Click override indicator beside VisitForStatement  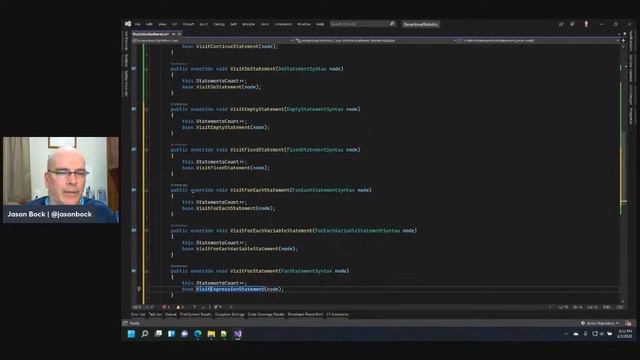point(134,271)
